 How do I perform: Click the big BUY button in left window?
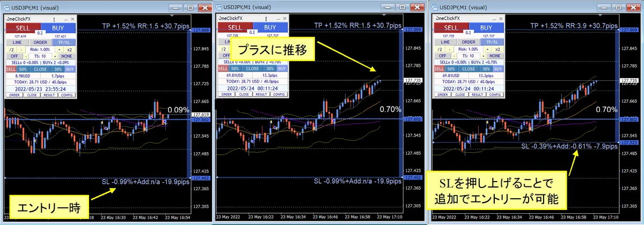pyautogui.click(x=58, y=28)
